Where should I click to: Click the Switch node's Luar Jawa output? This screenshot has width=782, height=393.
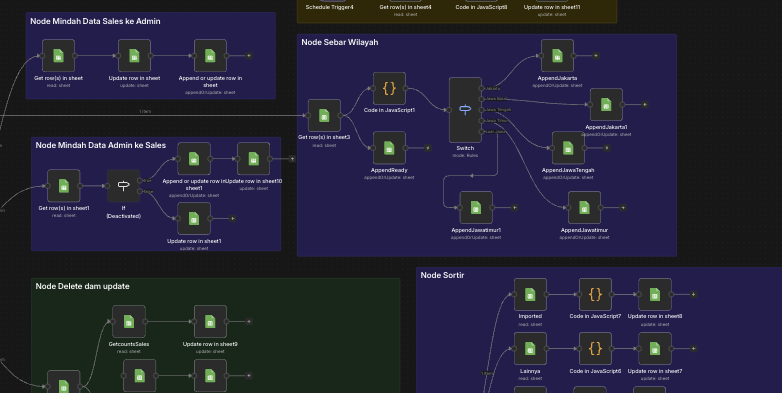pyautogui.click(x=482, y=132)
